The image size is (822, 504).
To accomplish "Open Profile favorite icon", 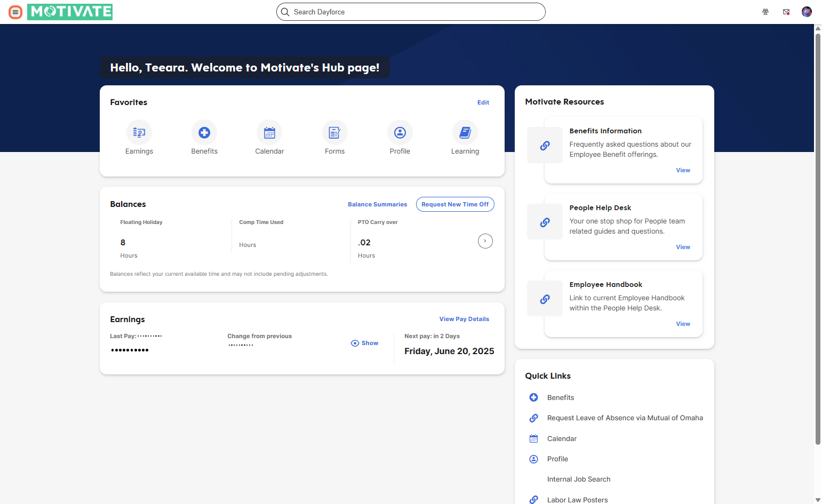I will pyautogui.click(x=400, y=132).
